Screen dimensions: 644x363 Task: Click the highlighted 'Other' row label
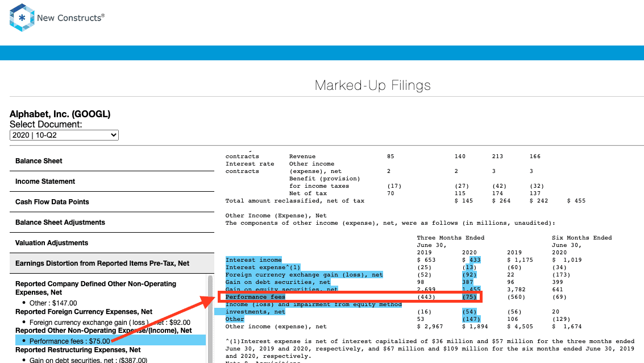click(x=235, y=319)
